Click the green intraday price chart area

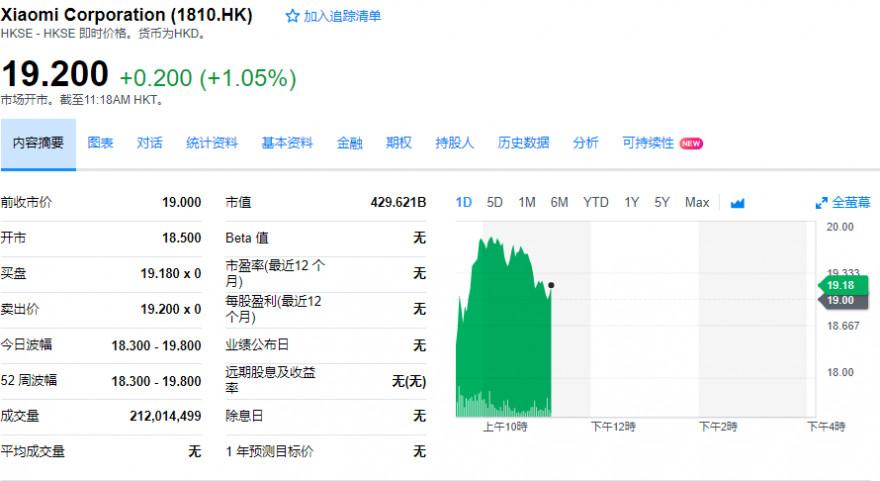coord(503,327)
